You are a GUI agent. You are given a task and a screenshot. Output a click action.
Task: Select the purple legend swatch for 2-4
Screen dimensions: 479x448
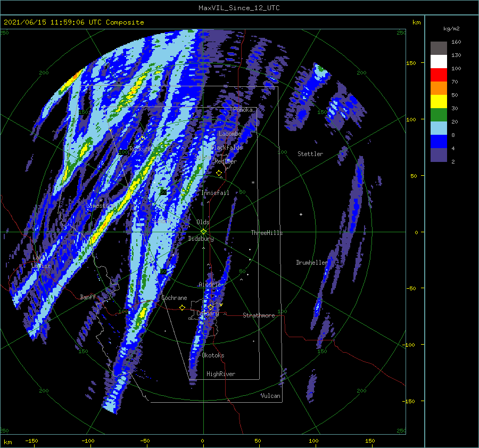pyautogui.click(x=439, y=155)
